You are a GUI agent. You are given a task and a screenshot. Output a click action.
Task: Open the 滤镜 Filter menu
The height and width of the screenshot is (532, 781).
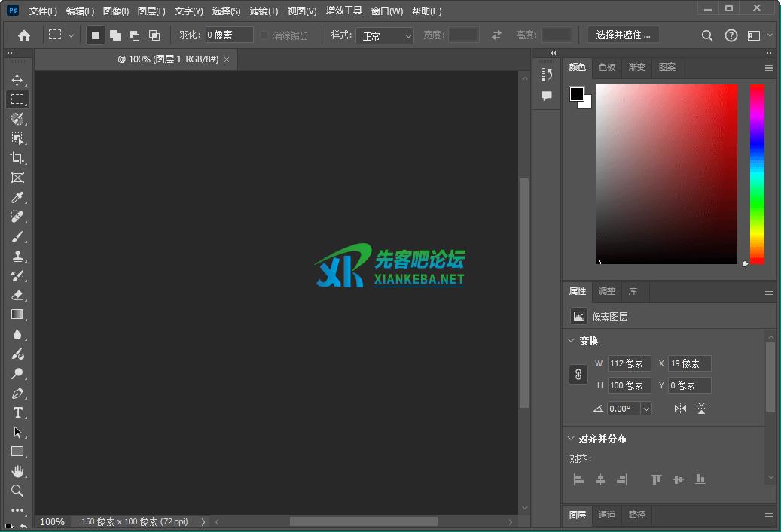[264, 11]
